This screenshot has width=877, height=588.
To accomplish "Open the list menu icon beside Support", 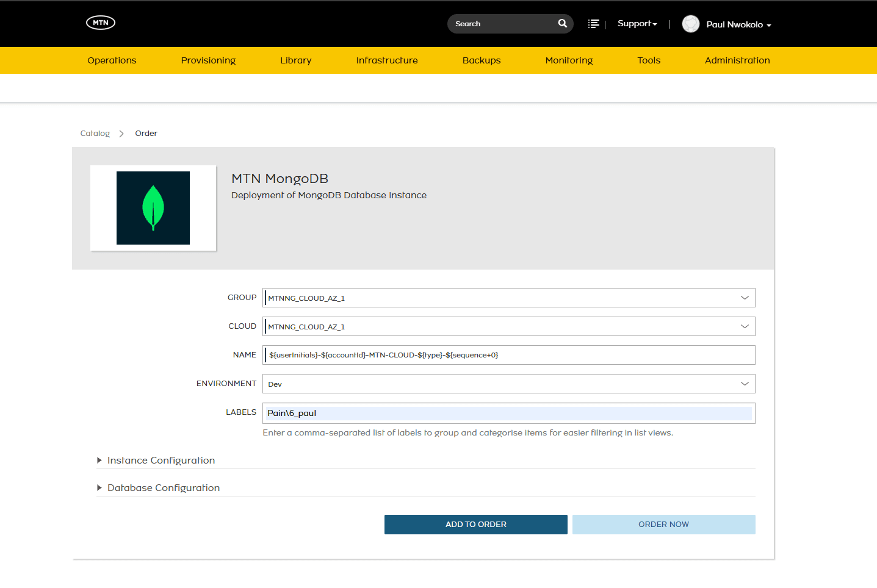I will pos(593,24).
